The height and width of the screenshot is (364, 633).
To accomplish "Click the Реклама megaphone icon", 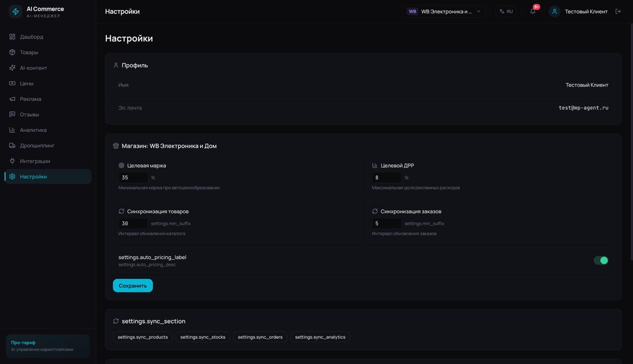I will coord(12,99).
